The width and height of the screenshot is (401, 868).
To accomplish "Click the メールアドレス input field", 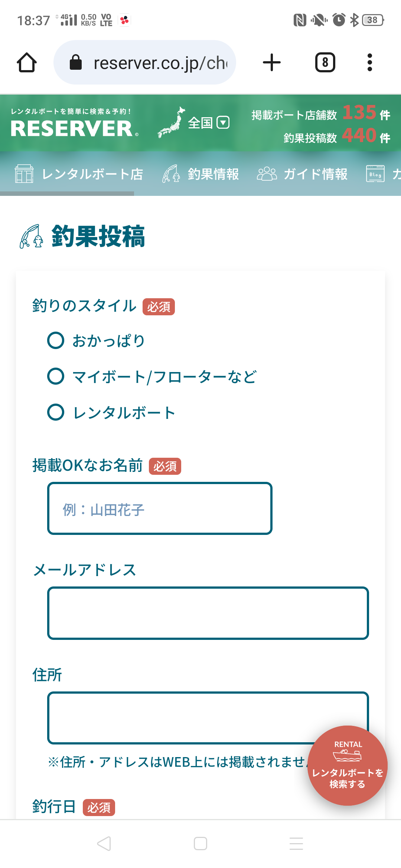I will coord(208,613).
